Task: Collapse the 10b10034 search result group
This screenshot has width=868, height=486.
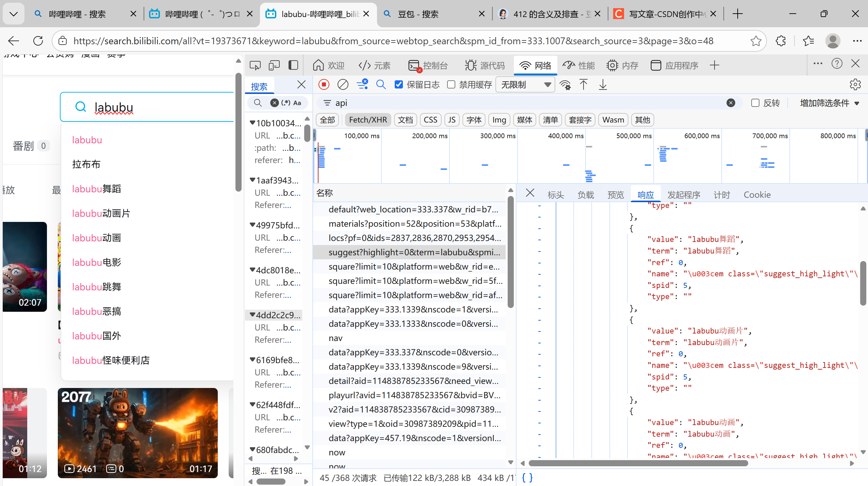Action: point(252,123)
